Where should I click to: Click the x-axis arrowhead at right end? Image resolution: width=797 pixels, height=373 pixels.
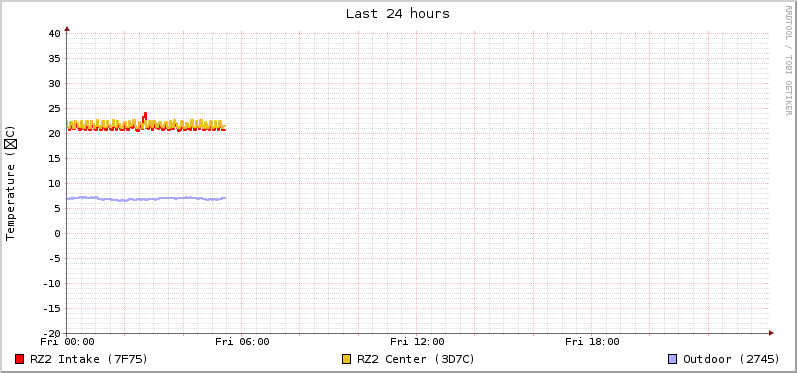[x=771, y=333]
